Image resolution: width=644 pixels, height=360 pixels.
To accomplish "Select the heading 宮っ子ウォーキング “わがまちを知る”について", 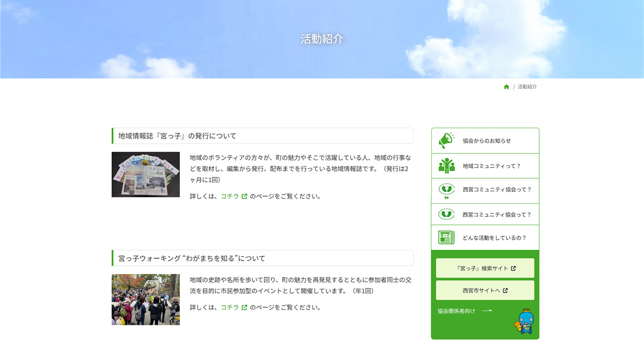I will pos(262,258).
